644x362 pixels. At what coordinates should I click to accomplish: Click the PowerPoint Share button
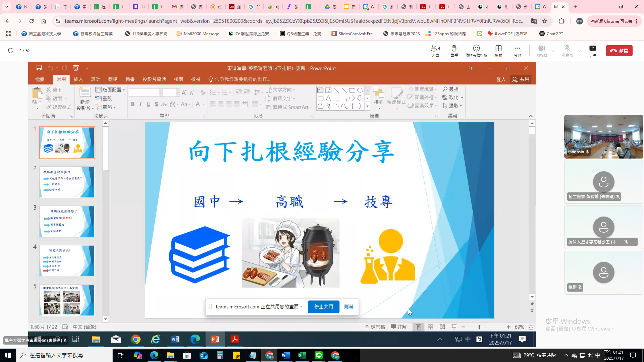click(x=521, y=79)
